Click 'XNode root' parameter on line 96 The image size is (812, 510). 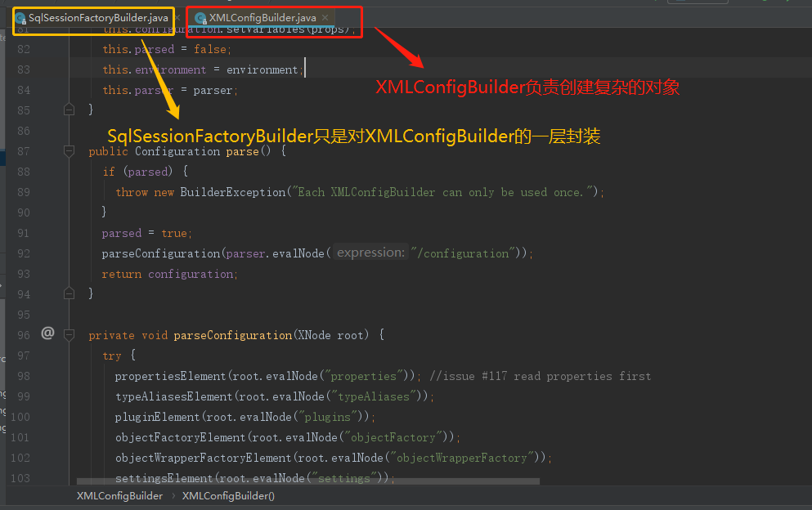click(330, 336)
